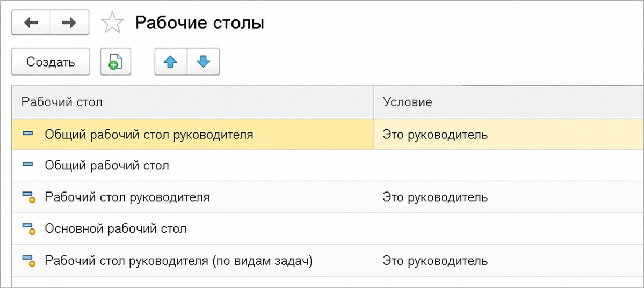This screenshot has width=644, height=288.
Task: Select row Общий рабочий стол руководителя
Action: click(x=328, y=134)
